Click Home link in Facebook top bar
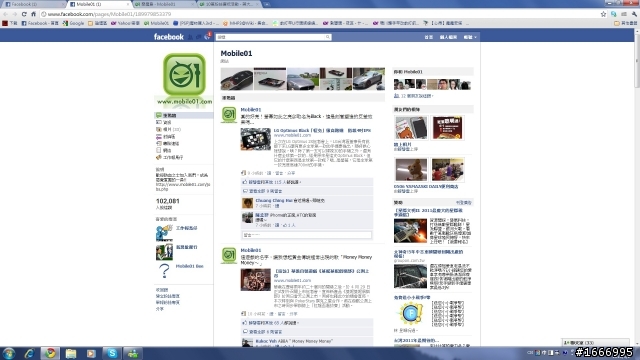640x360 pixels. coord(429,37)
